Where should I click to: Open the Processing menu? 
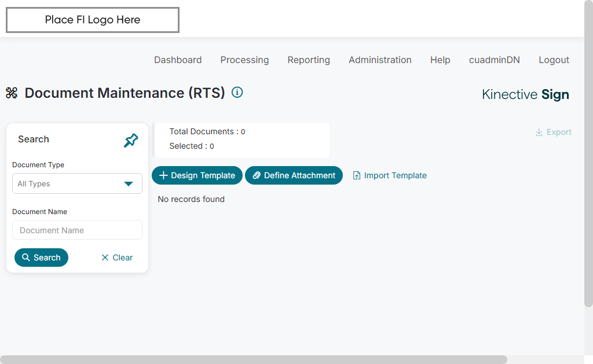pyautogui.click(x=244, y=60)
